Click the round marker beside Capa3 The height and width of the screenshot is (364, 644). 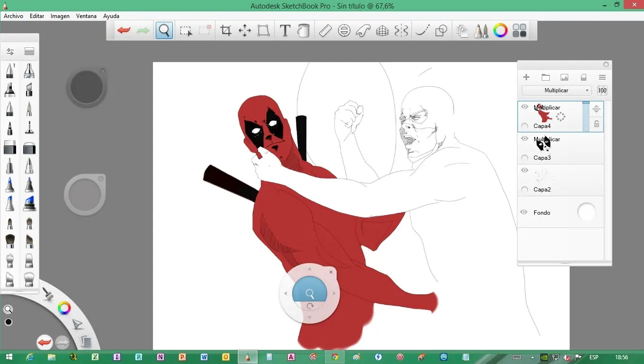click(x=525, y=158)
